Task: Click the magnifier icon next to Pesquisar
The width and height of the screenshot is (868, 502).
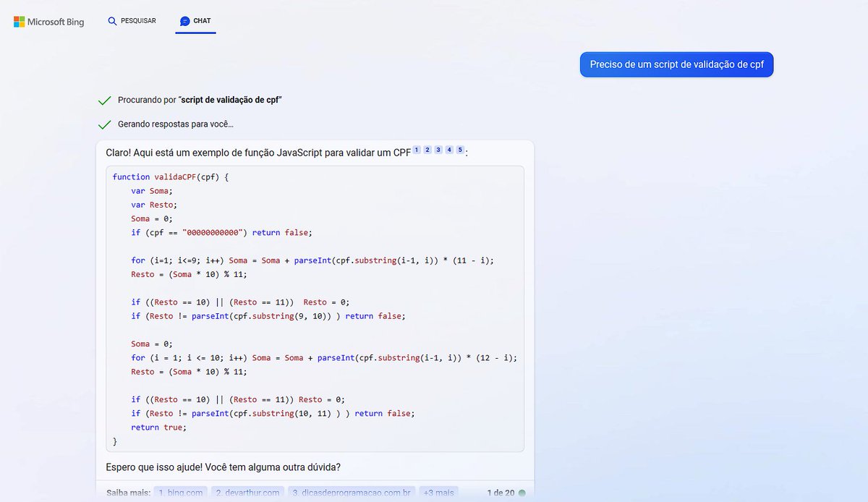Action: pos(112,22)
